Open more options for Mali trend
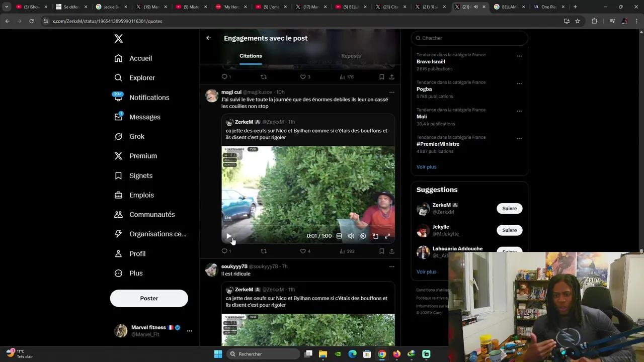 (519, 111)
